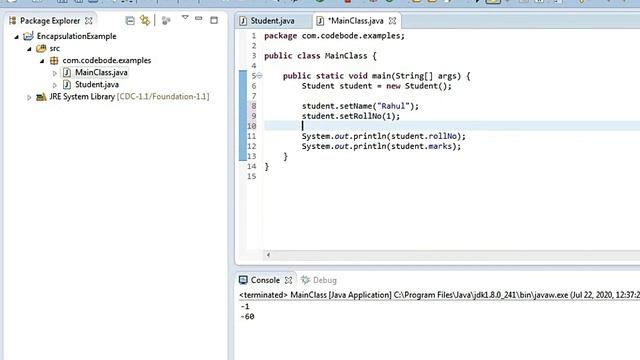
Task: Click the editor horizontal scrollbar left arrow
Action: [x=268, y=255]
